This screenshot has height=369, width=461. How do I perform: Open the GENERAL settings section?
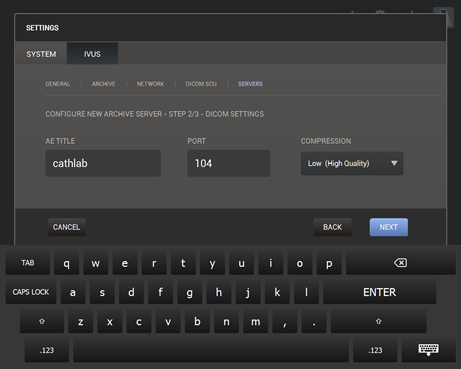[x=58, y=84]
